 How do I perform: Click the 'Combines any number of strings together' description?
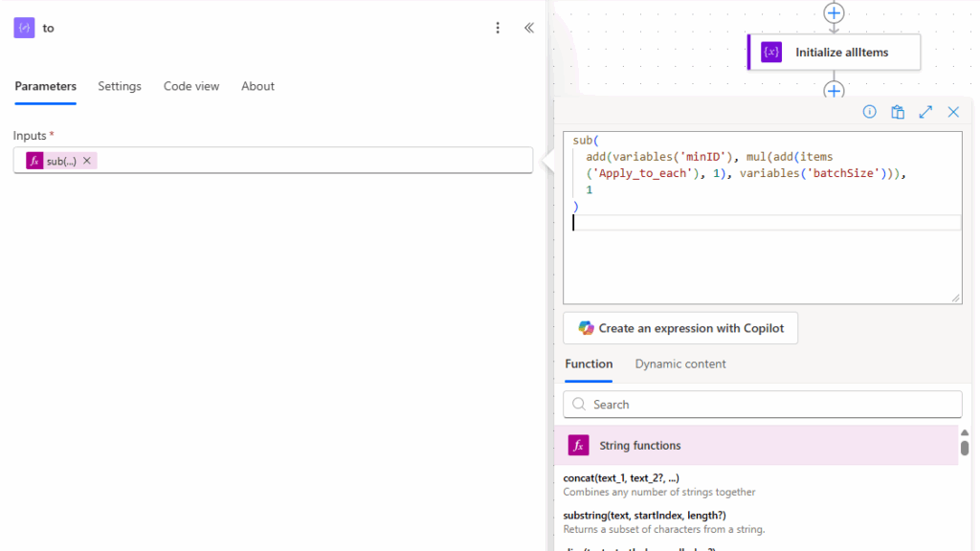click(x=658, y=493)
